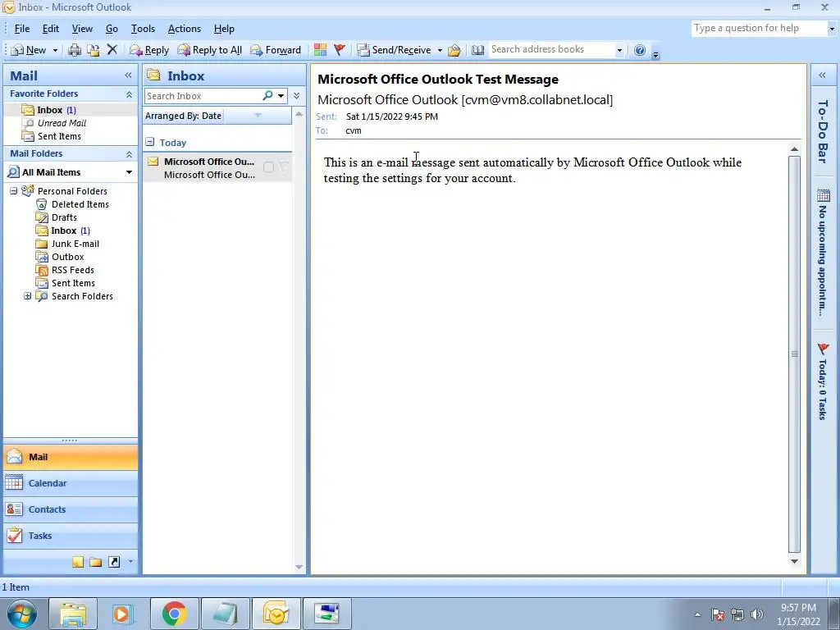Click the Move to Folder toolbar icon

coord(94,50)
